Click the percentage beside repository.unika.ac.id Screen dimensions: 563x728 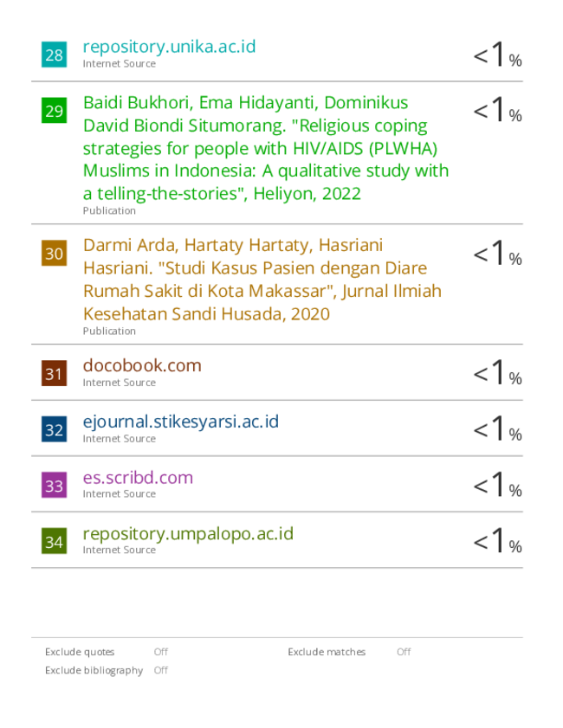coord(497,55)
